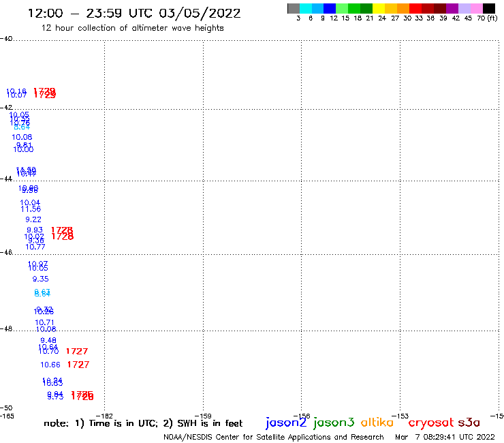
Task: Click the wave height value 10.71
Action: 44,322
